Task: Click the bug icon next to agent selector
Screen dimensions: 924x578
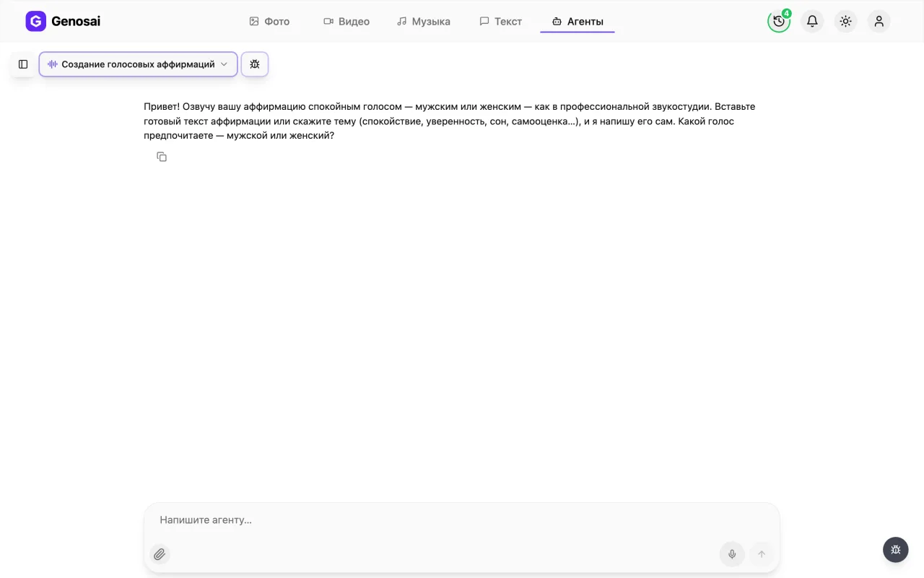Action: (255, 64)
